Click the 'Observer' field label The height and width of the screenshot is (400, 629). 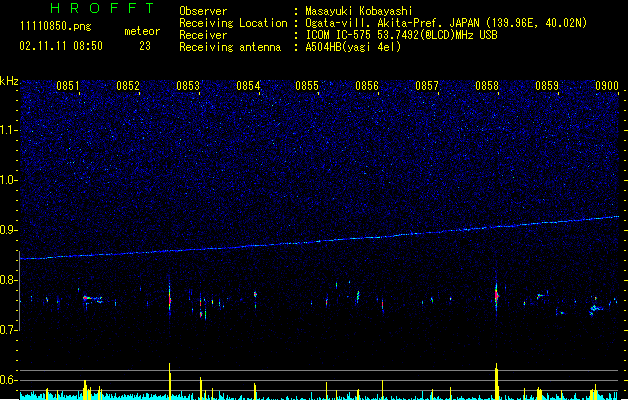(203, 11)
